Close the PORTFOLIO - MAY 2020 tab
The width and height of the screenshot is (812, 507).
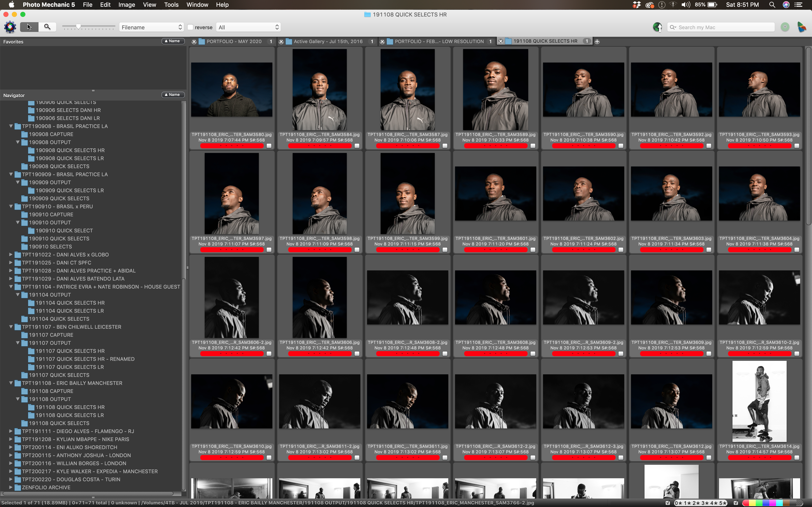click(x=194, y=42)
